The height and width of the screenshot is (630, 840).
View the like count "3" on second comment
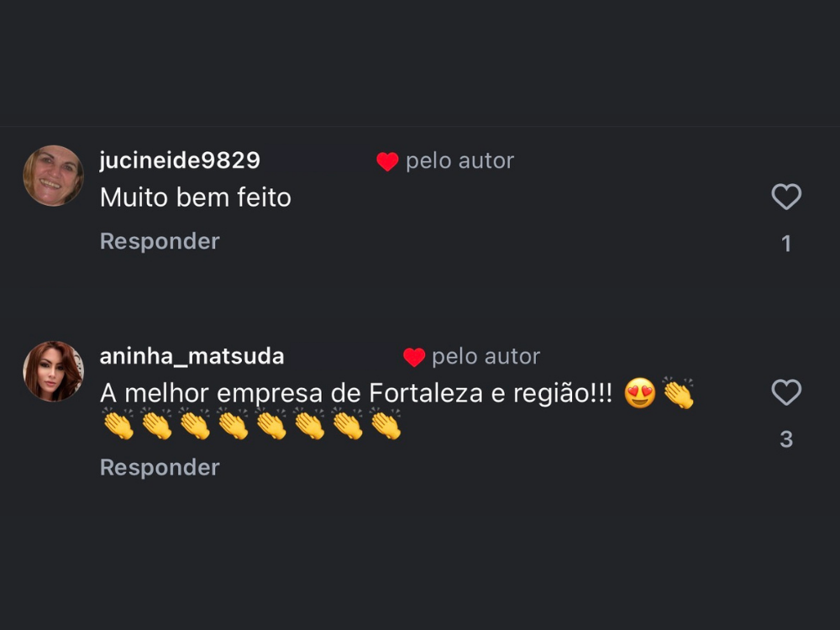pyautogui.click(x=786, y=439)
